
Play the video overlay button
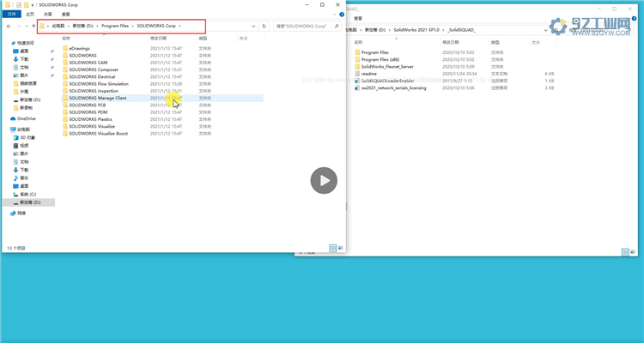(x=324, y=181)
